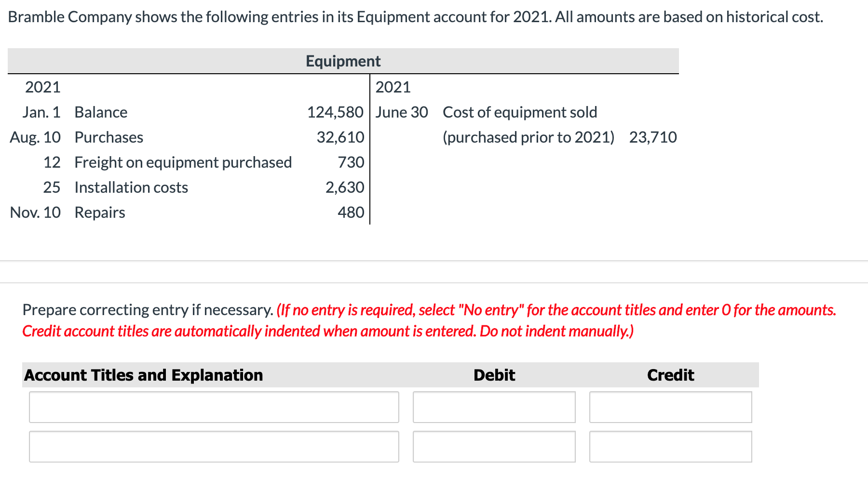This screenshot has height=477, width=868.
Task: Click the 'Credit' column header
Action: pyautogui.click(x=671, y=375)
